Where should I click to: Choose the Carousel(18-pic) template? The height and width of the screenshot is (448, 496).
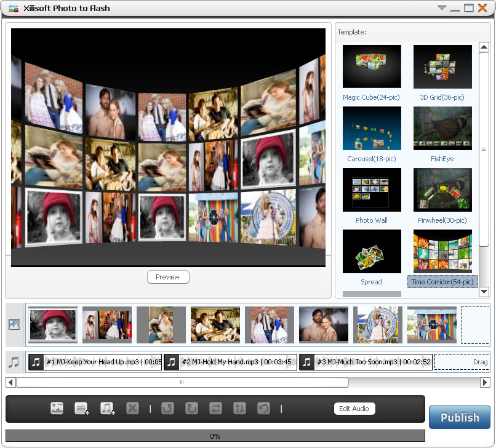[372, 128]
